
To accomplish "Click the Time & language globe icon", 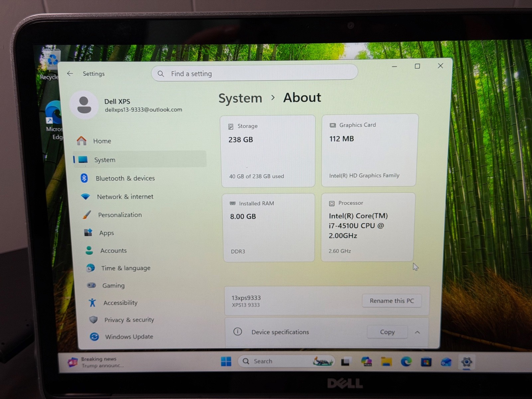I will point(90,268).
